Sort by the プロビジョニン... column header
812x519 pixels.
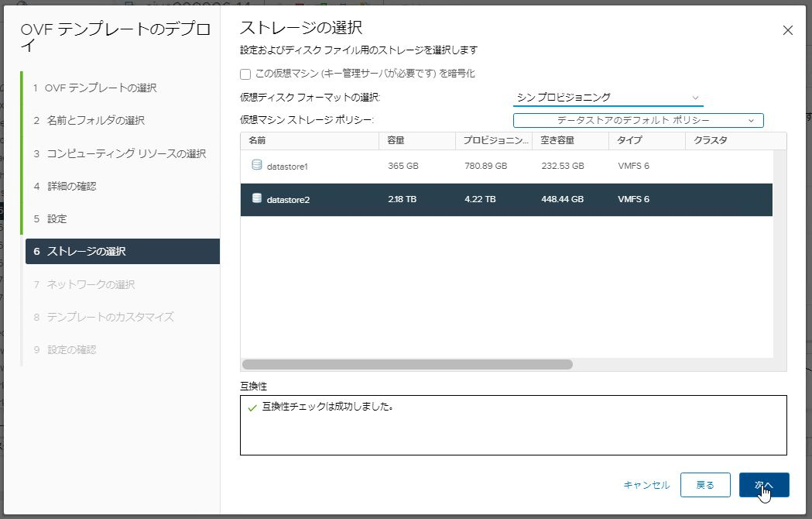point(495,140)
